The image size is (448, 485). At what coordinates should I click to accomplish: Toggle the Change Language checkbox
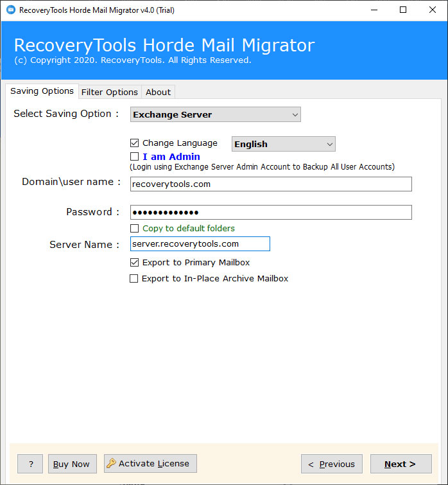134,143
